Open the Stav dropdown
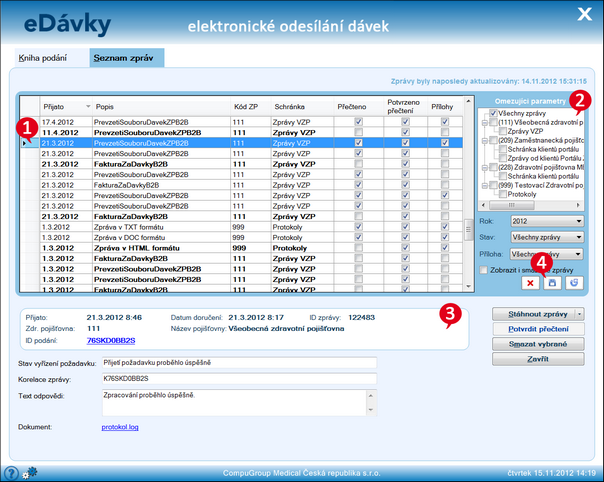The width and height of the screenshot is (604, 482). pos(547,237)
